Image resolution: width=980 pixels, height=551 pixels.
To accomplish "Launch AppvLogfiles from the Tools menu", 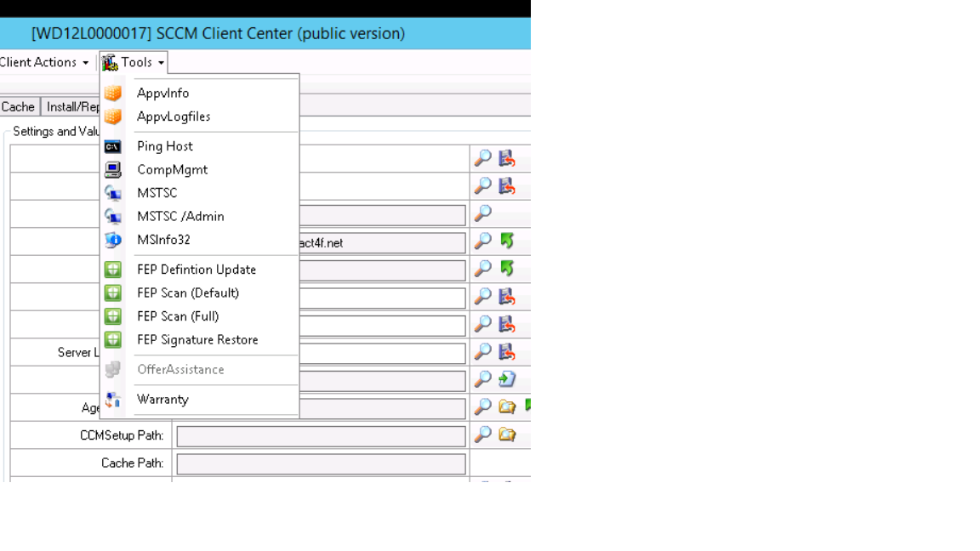I will point(199,116).
